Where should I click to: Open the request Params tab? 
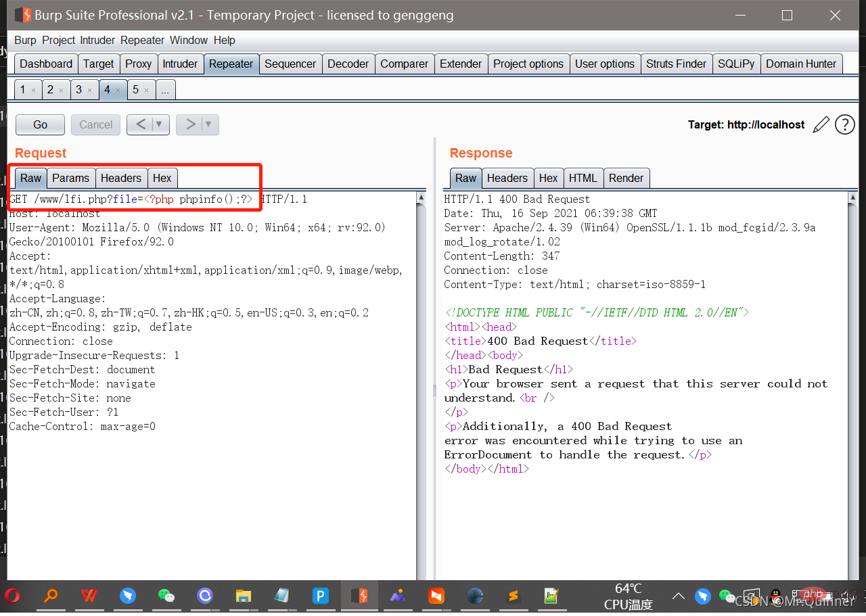(70, 178)
